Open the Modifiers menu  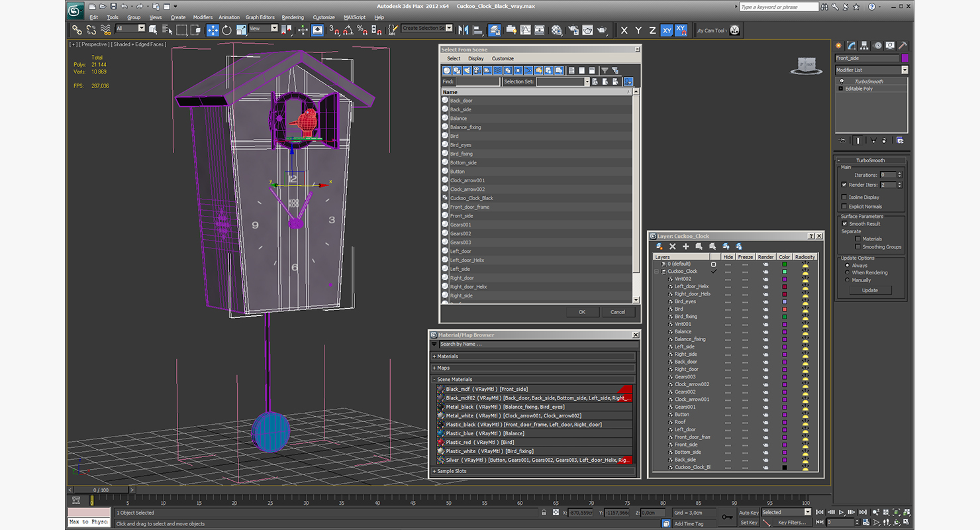click(x=203, y=17)
